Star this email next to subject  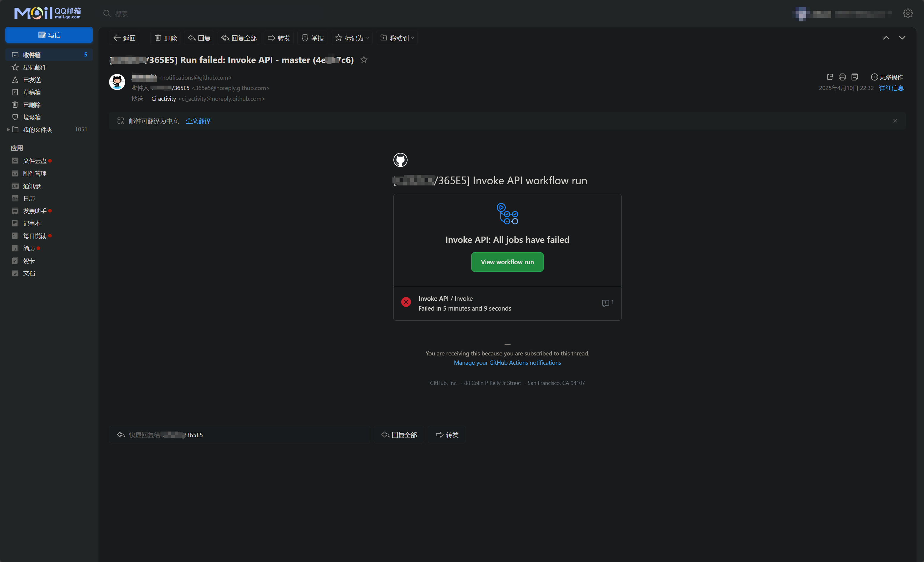(363, 60)
